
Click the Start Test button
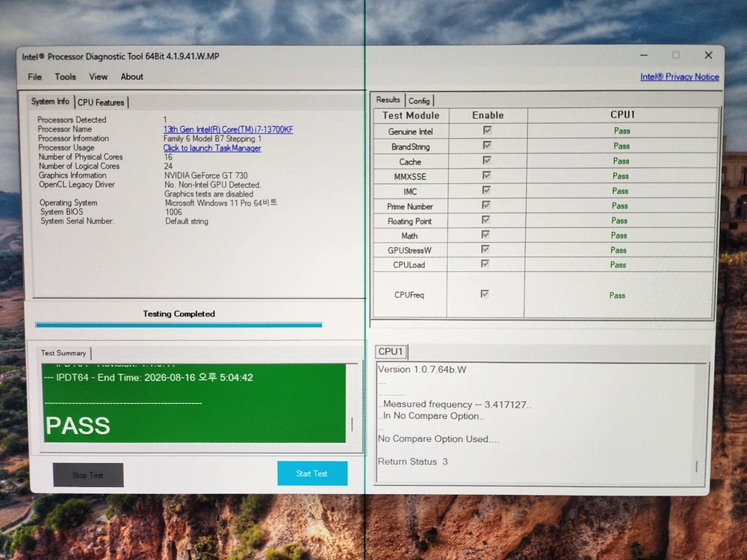312,473
